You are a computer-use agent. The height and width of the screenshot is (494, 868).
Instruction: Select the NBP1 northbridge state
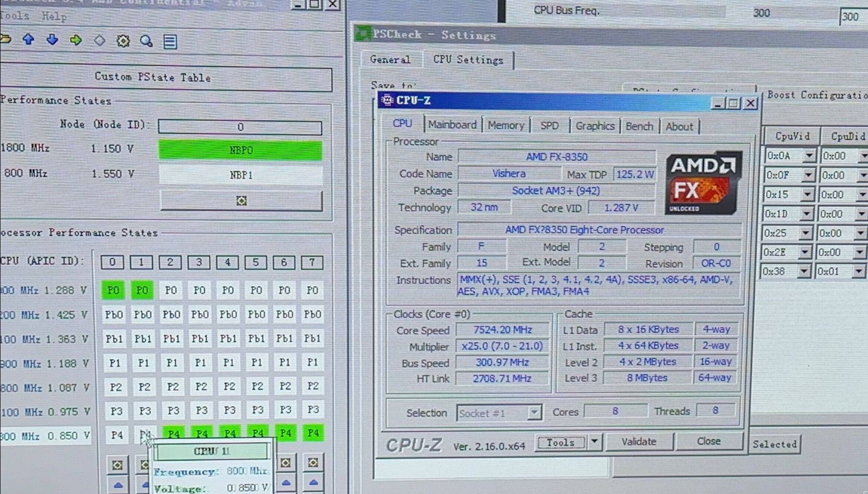point(241,175)
